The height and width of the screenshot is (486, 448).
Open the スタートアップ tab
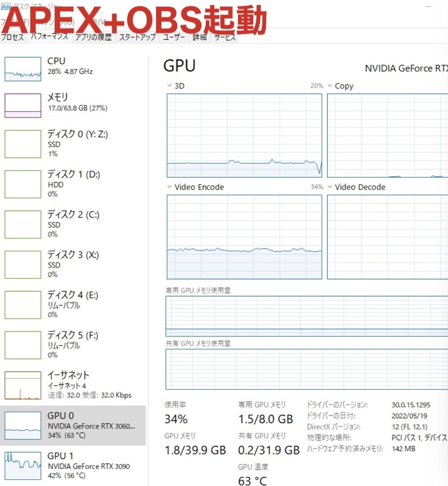click(137, 37)
